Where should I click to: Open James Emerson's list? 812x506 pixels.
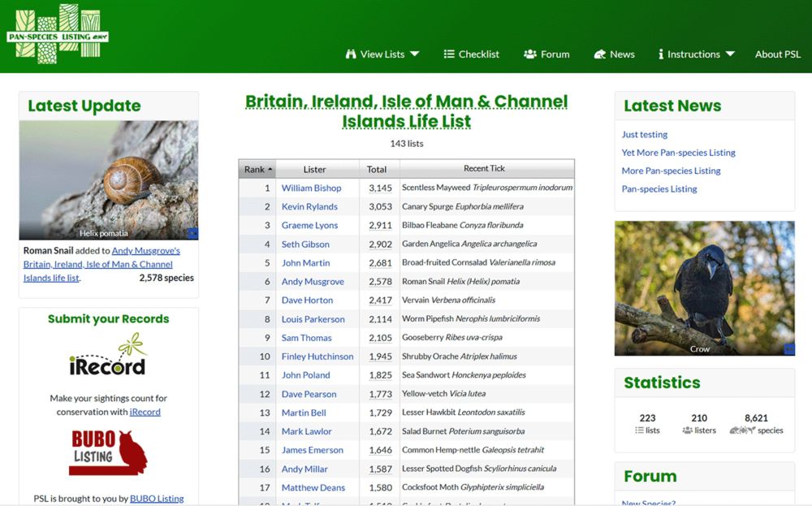coord(313,450)
